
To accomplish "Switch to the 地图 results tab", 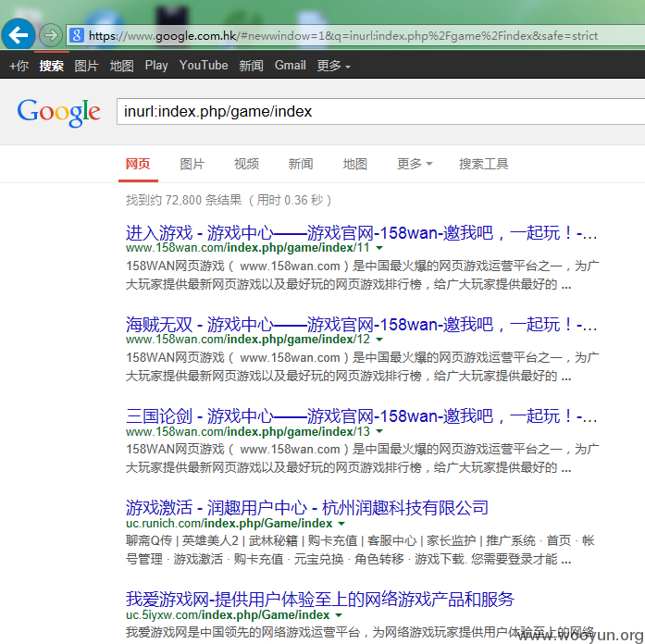I will click(355, 164).
